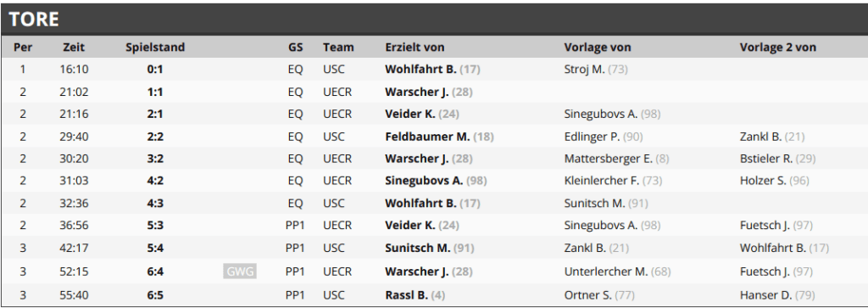This screenshot has width=868, height=308.
Task: Click the Erzielt von column header
Action: 415,47
